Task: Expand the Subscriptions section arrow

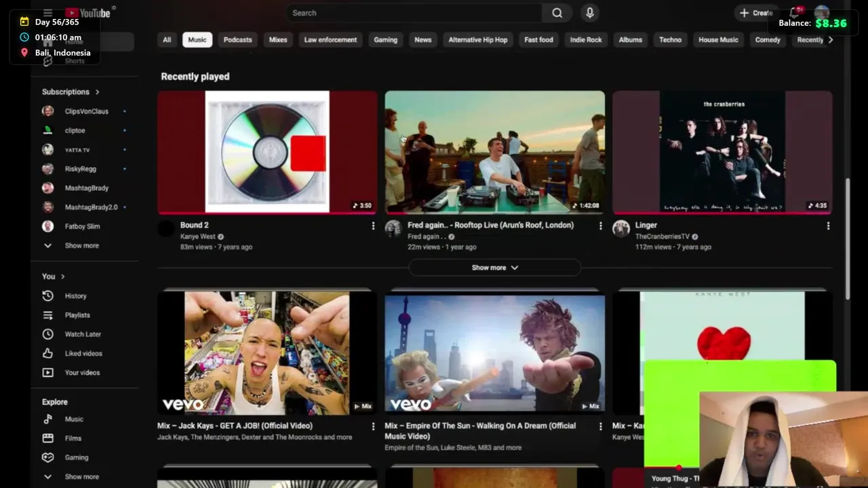Action: pyautogui.click(x=97, y=92)
